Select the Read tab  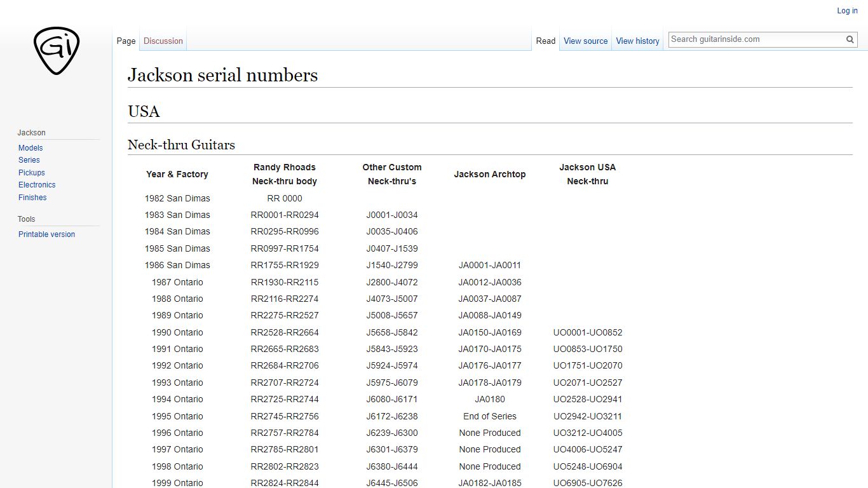click(x=546, y=41)
